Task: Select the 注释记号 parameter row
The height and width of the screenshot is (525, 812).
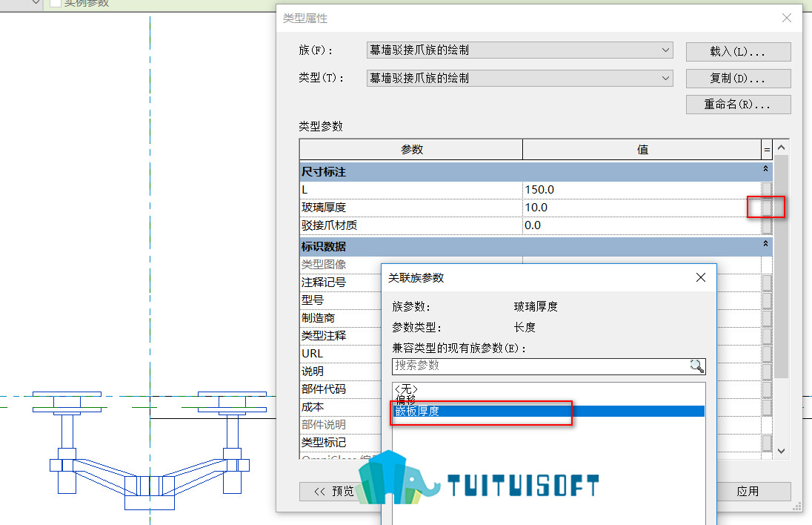Action: click(x=340, y=283)
